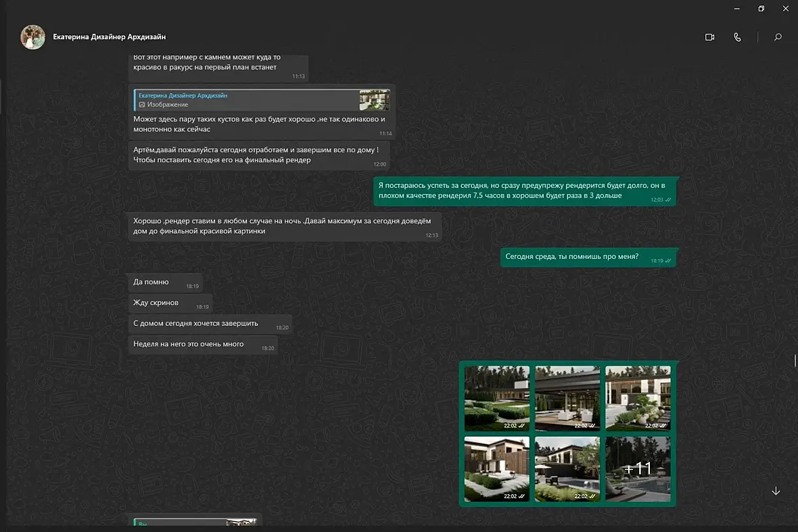798x532 pixels.
Task: Select message starting 'Я постараюсь успеть за сегодня'
Action: pos(525,191)
